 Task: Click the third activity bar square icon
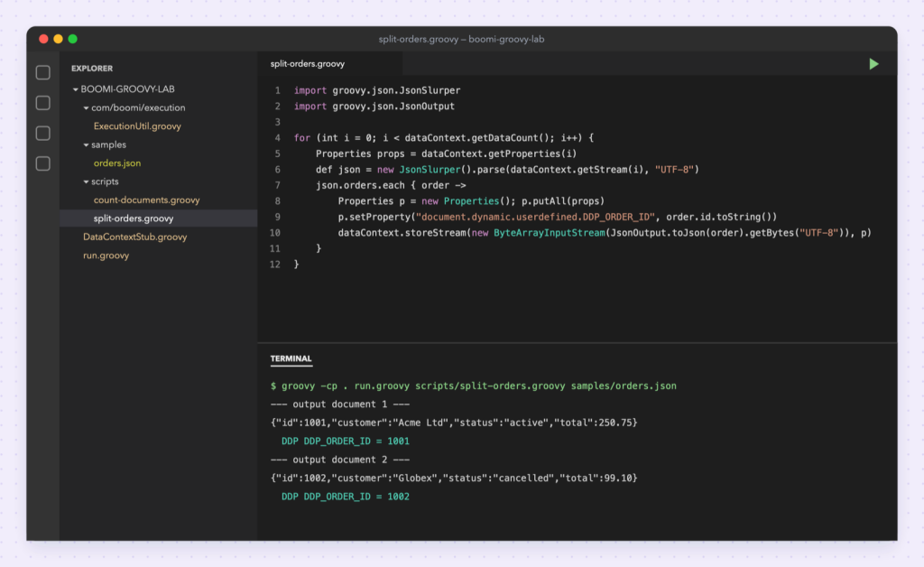(43, 134)
